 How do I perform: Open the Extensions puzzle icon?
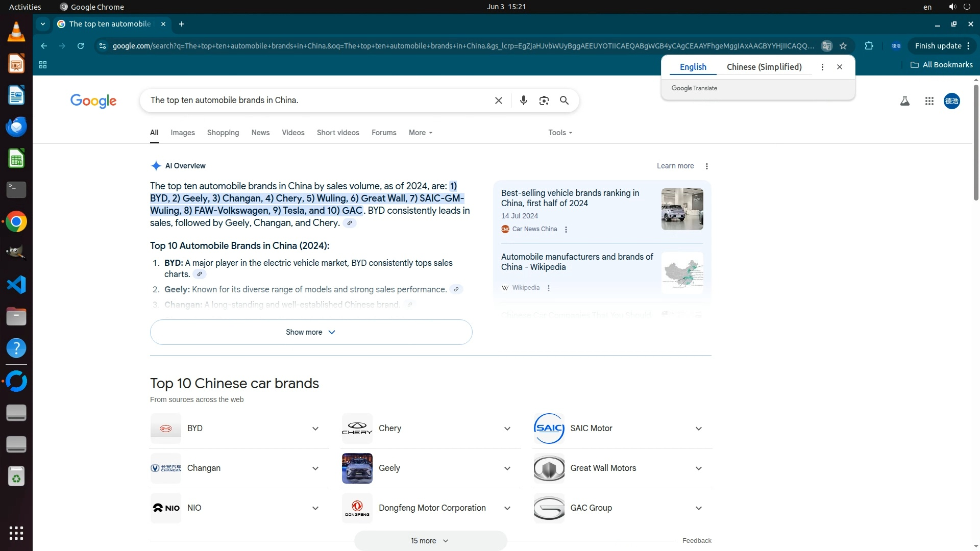(869, 46)
